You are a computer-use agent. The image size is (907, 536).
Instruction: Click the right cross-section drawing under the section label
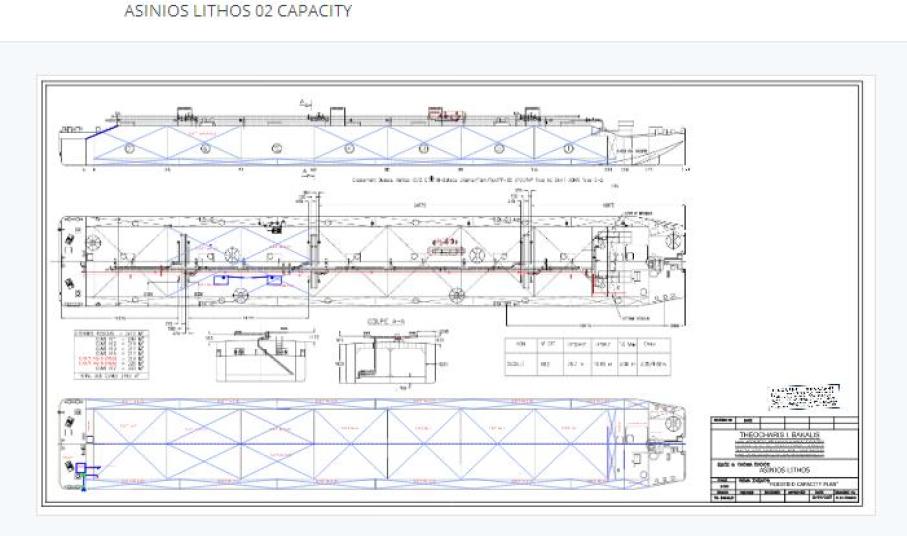(391, 356)
